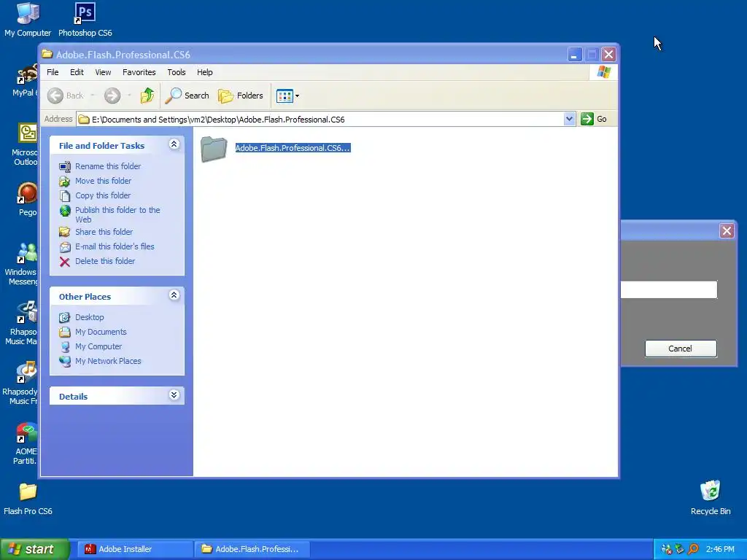Select the Flash Pro CS6 desktop folder
Image resolution: width=747 pixels, height=560 pixels.
click(28, 499)
